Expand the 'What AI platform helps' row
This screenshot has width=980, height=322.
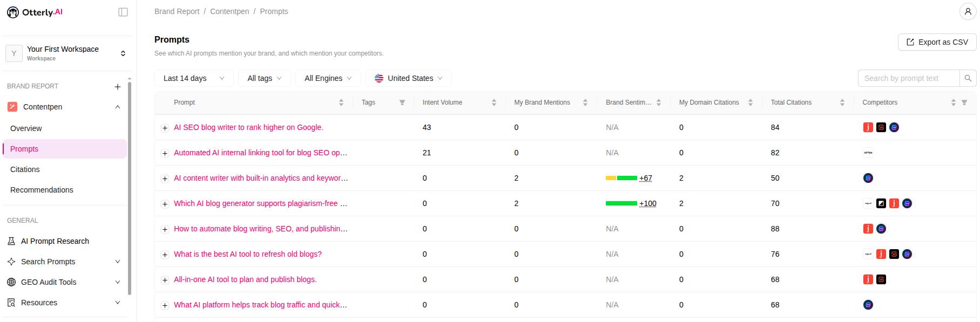pos(165,305)
